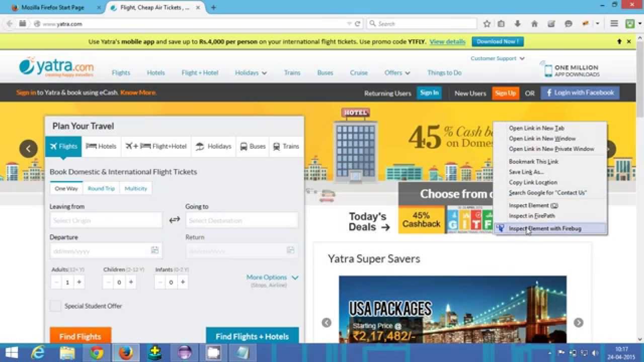Screen dimensions: 644x362
Task: Swap origin and destination arrows icon
Action: [x=174, y=220]
